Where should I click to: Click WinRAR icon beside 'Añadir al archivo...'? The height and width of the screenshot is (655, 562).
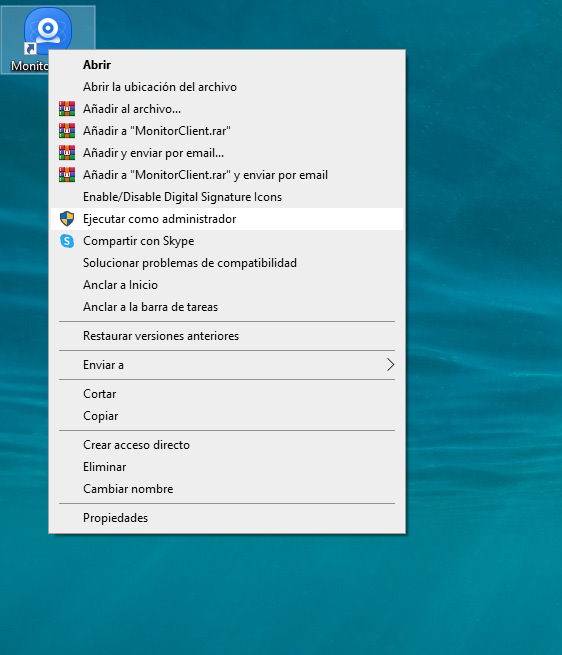point(67,109)
